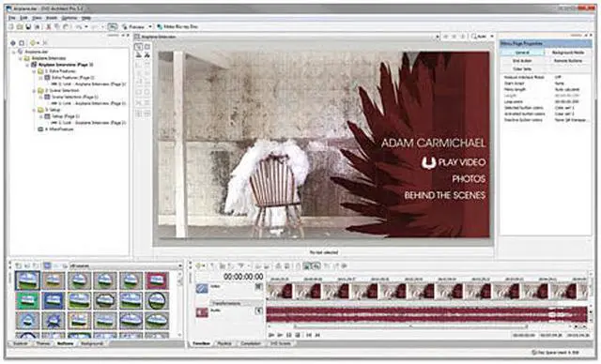
Task: Select the black circular ring button thumbnail
Action: tap(157, 300)
